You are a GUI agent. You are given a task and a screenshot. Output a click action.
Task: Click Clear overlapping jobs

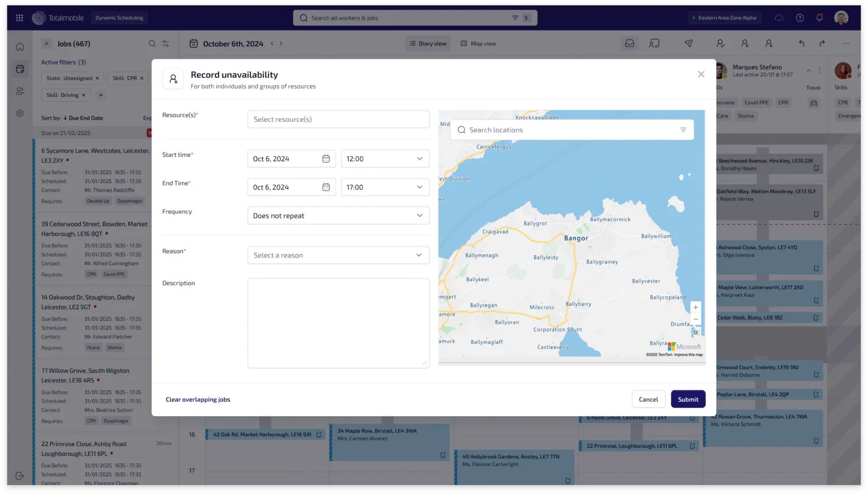tap(198, 399)
